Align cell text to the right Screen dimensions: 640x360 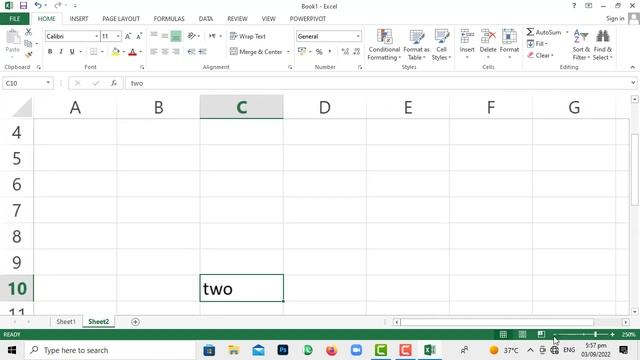pyautogui.click(x=176, y=51)
